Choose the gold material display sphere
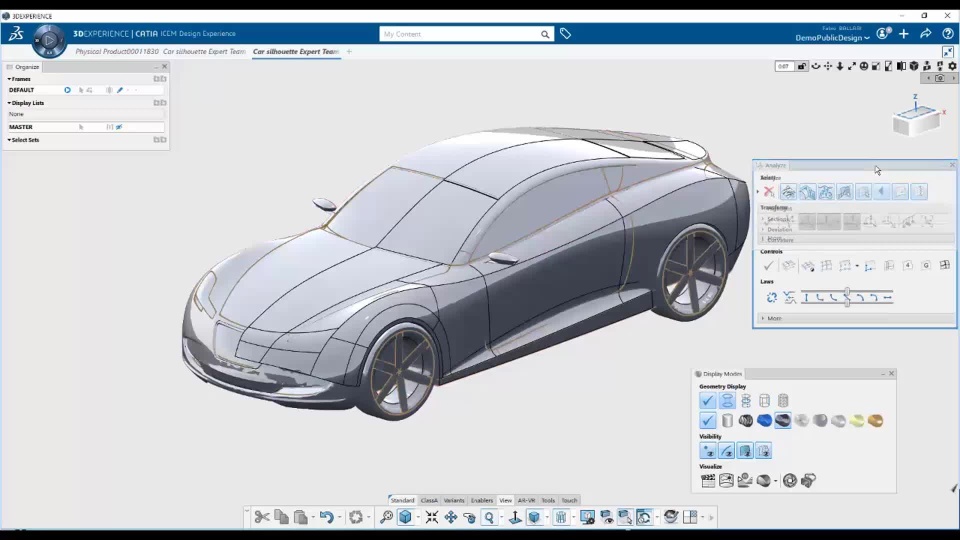The height and width of the screenshot is (540, 960). click(x=875, y=421)
